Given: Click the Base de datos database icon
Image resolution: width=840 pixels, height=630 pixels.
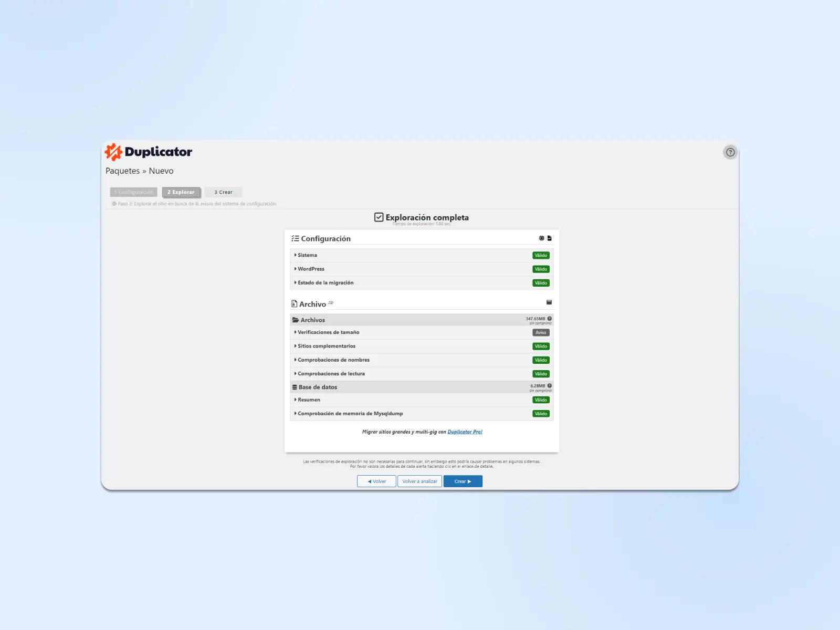Looking at the screenshot, I should [295, 387].
